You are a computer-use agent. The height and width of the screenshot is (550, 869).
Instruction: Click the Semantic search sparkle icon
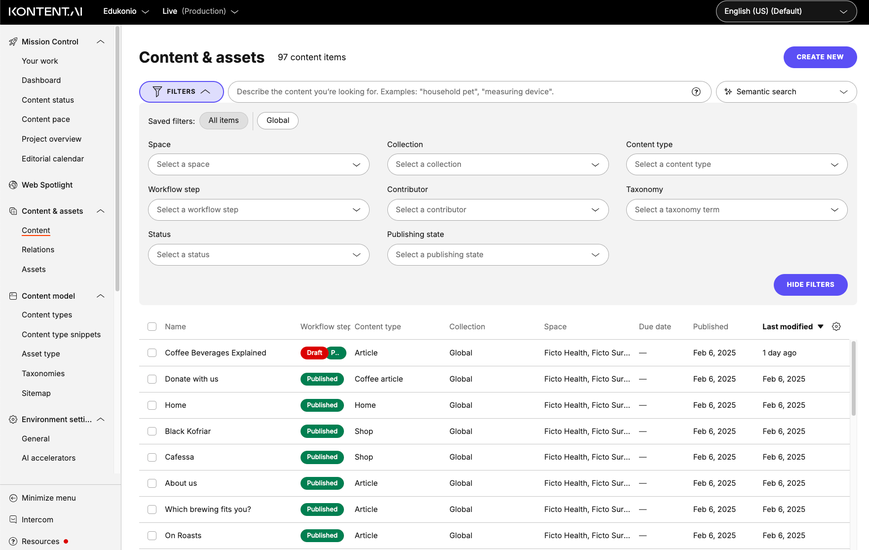pos(728,92)
